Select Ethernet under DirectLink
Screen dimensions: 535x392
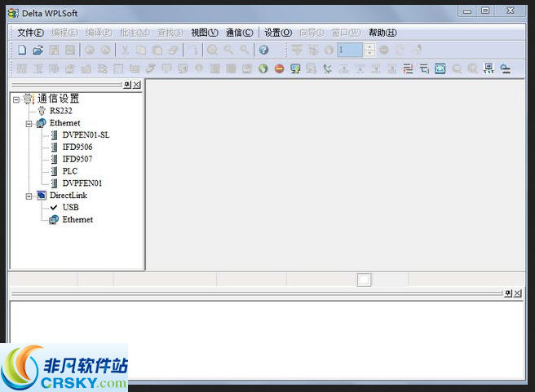coord(77,219)
